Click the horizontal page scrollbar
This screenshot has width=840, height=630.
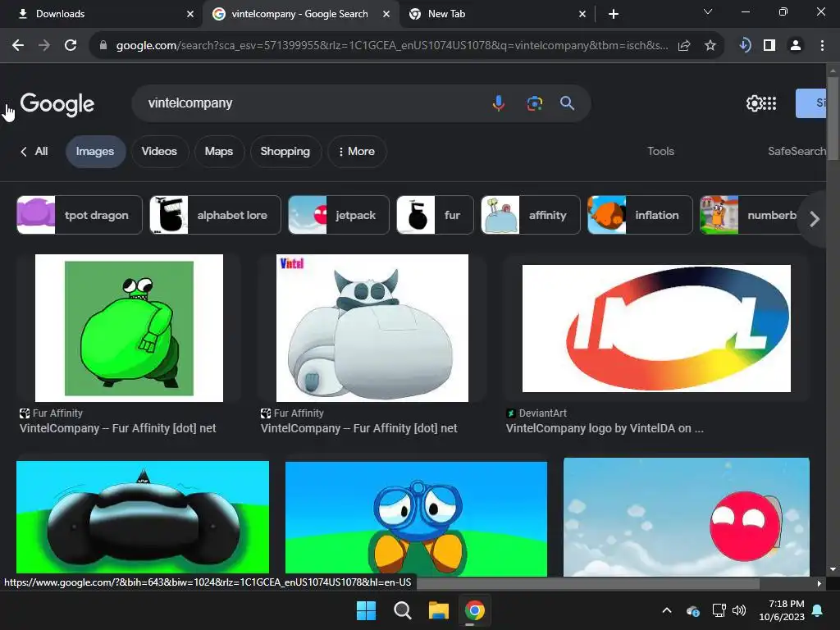pos(587,583)
